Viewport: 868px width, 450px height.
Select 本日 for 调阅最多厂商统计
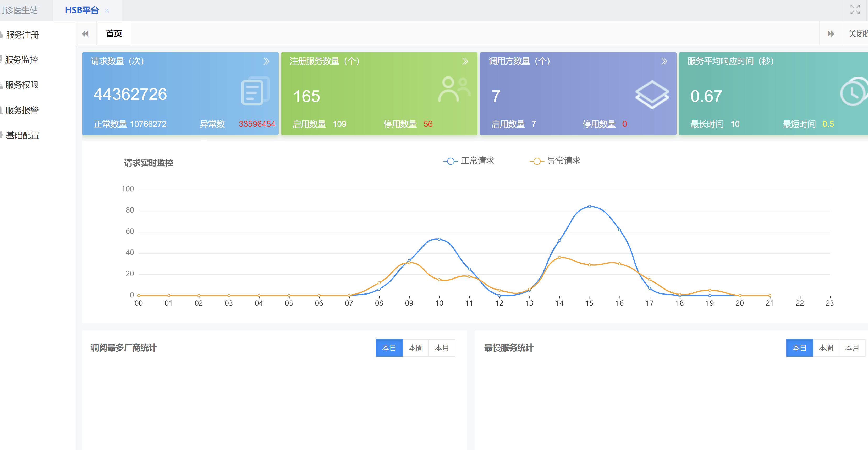click(x=389, y=348)
